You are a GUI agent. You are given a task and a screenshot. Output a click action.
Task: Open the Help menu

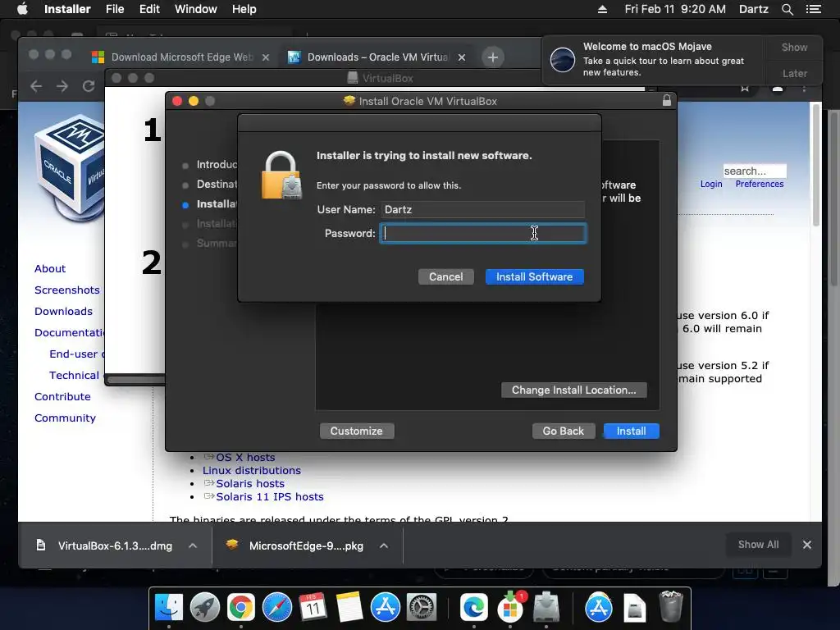click(244, 9)
